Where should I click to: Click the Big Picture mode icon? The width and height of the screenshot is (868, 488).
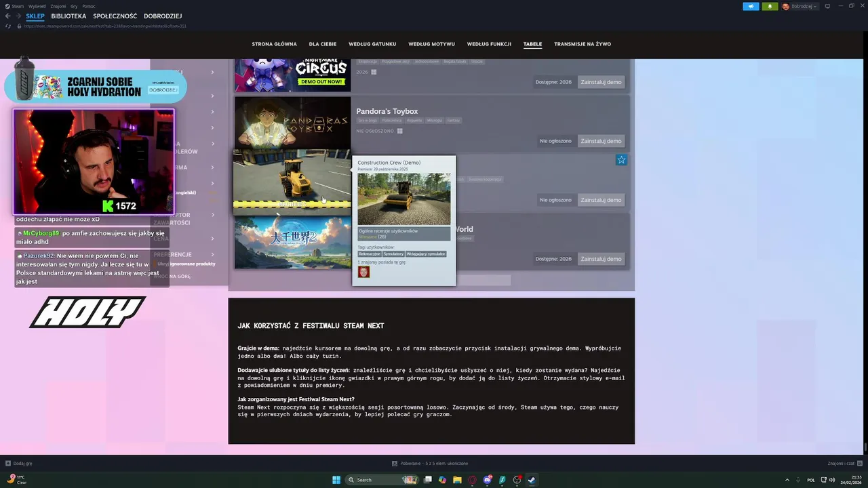pos(826,6)
